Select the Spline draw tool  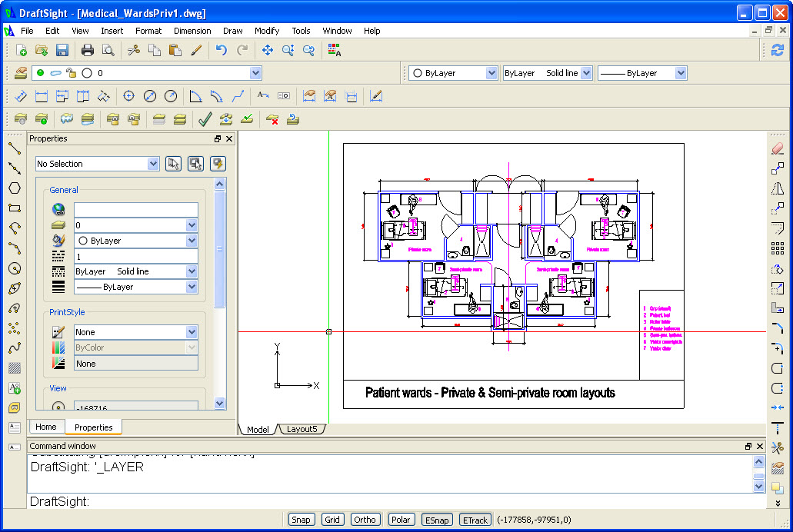15,348
